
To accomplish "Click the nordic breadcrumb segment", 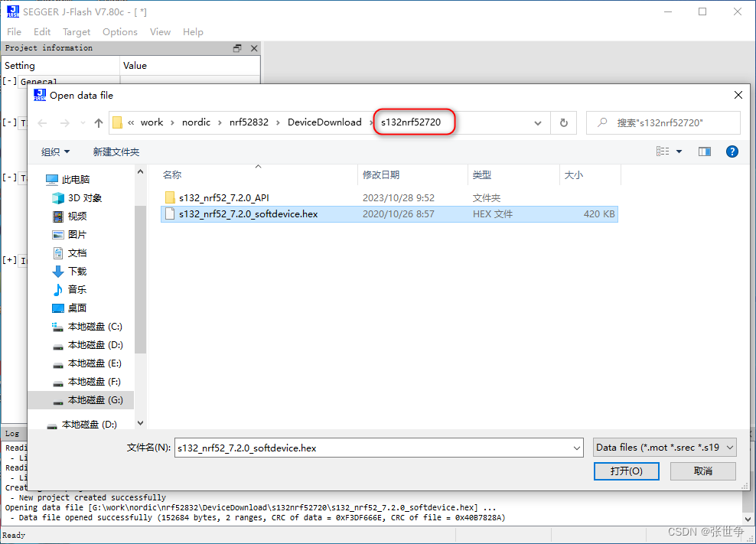I will click(196, 122).
